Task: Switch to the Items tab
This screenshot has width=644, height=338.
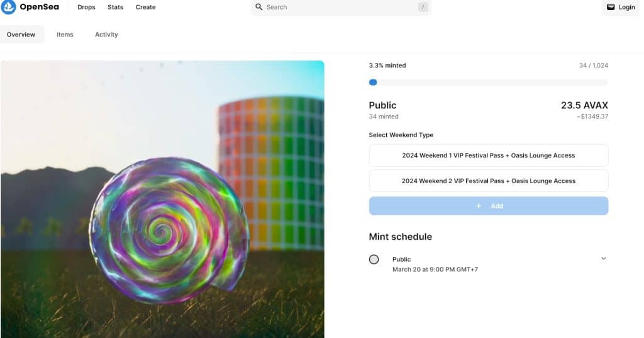Action: pos(65,35)
